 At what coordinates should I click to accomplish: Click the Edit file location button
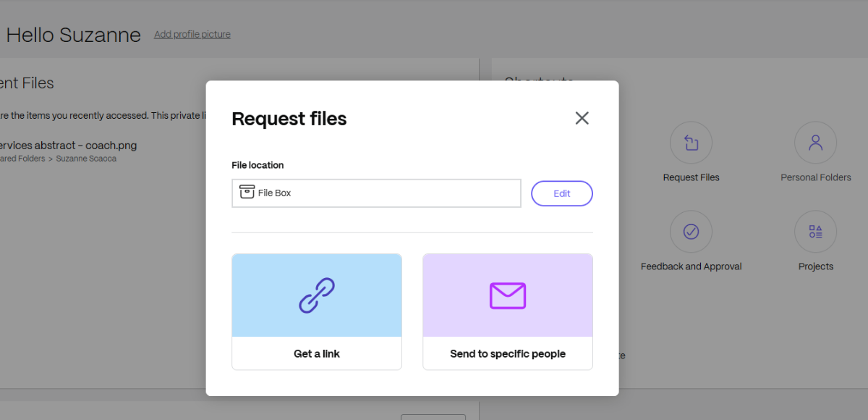click(x=562, y=193)
